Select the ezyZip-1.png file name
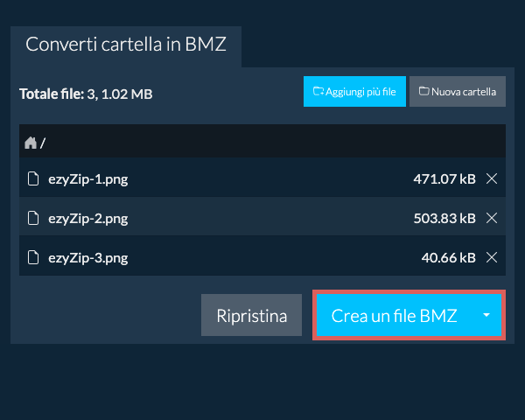The height and width of the screenshot is (420, 525). click(x=88, y=178)
